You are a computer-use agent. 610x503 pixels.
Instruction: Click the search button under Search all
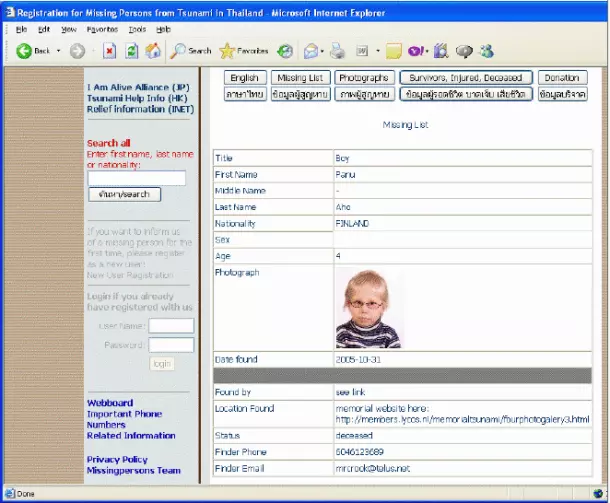click(124, 194)
